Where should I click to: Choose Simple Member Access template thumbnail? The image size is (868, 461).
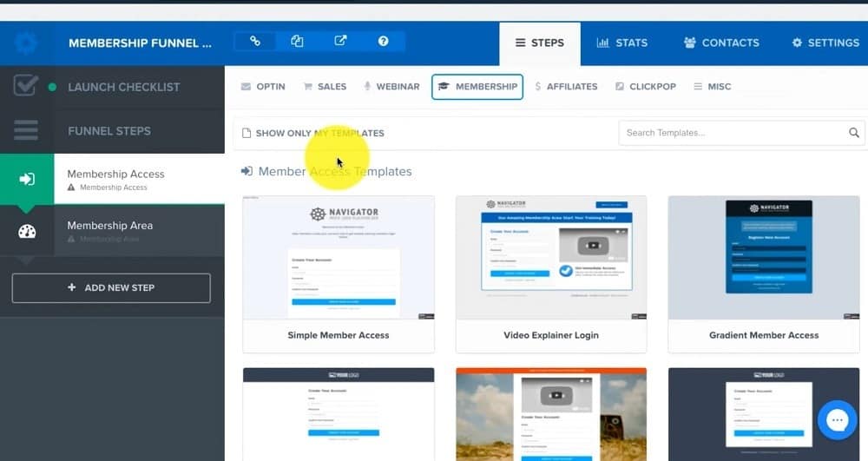[339, 257]
